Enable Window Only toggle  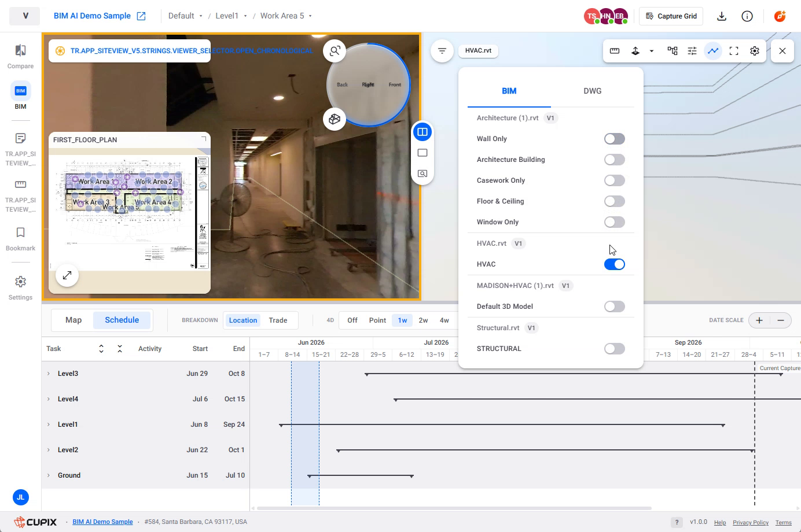click(x=615, y=222)
